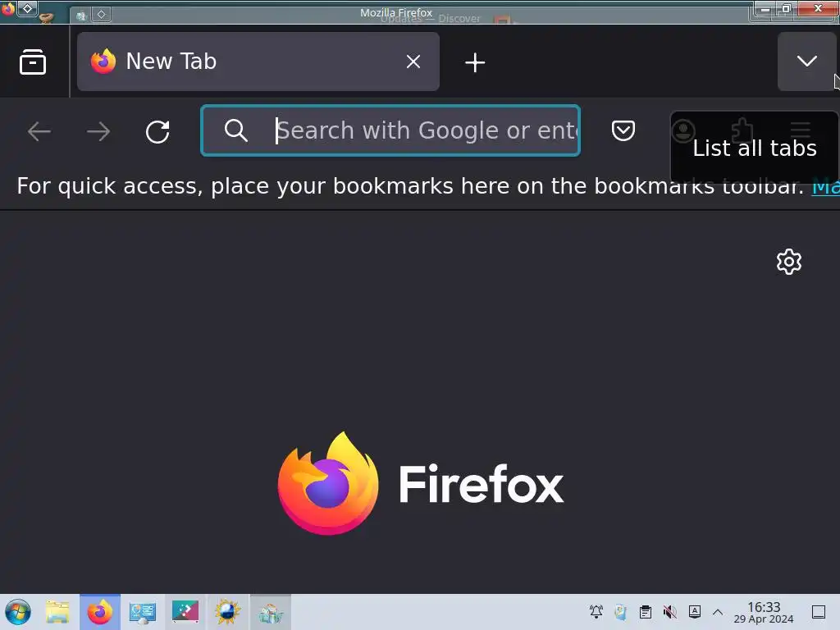Open the keyboard layout tray indicator
Screen dimensions: 840x630
click(x=695, y=611)
